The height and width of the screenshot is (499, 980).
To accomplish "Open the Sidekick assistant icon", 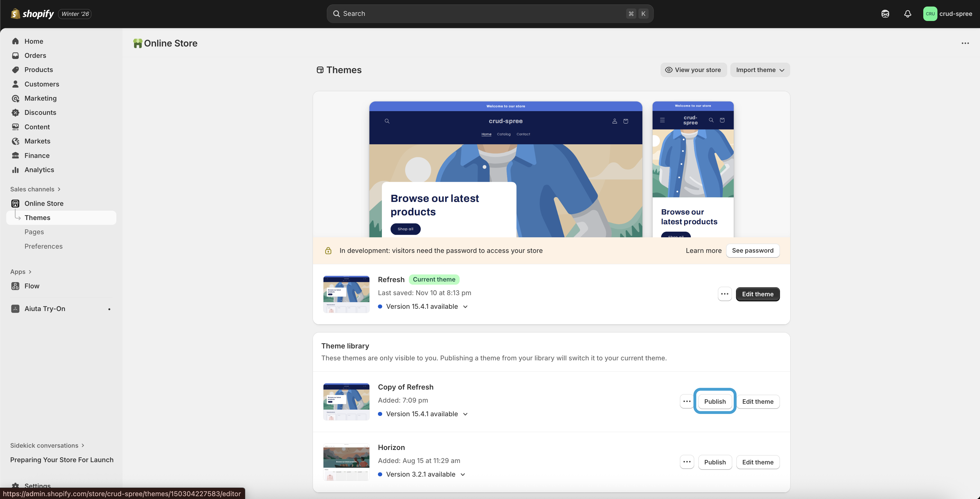I will point(885,14).
